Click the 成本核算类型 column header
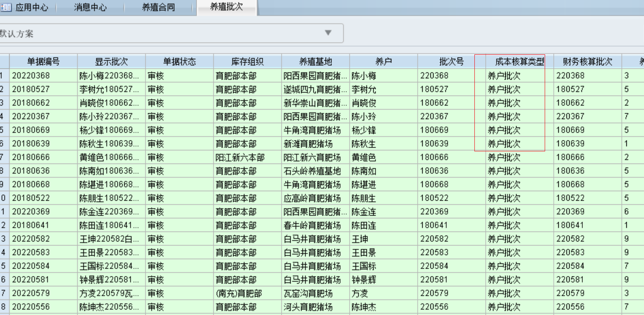 pos(519,62)
